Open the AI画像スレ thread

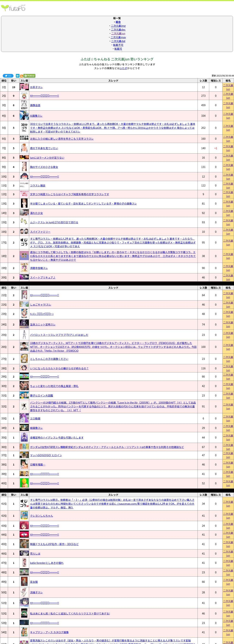tap(36, 116)
